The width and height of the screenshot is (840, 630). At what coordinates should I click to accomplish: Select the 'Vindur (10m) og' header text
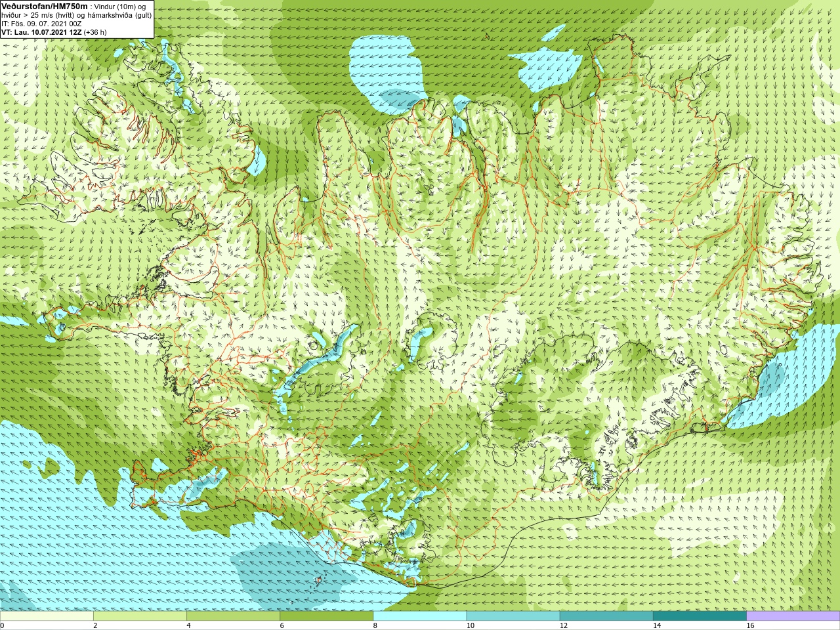(120, 7)
